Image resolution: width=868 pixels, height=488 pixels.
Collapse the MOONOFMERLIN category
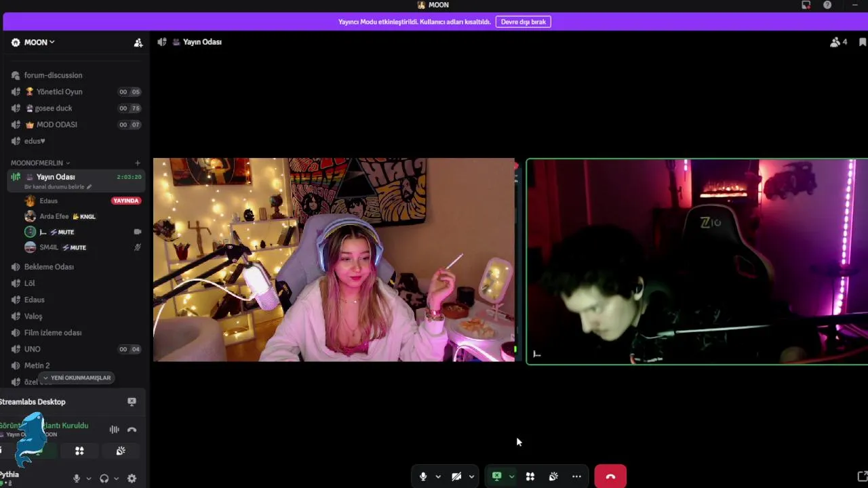(40, 163)
